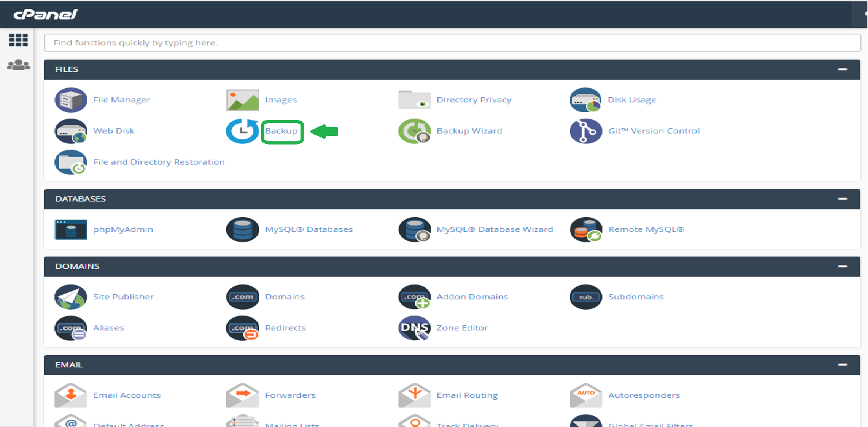Open the Web Disk icon
Viewport: 868px width, 427px height.
click(x=71, y=131)
